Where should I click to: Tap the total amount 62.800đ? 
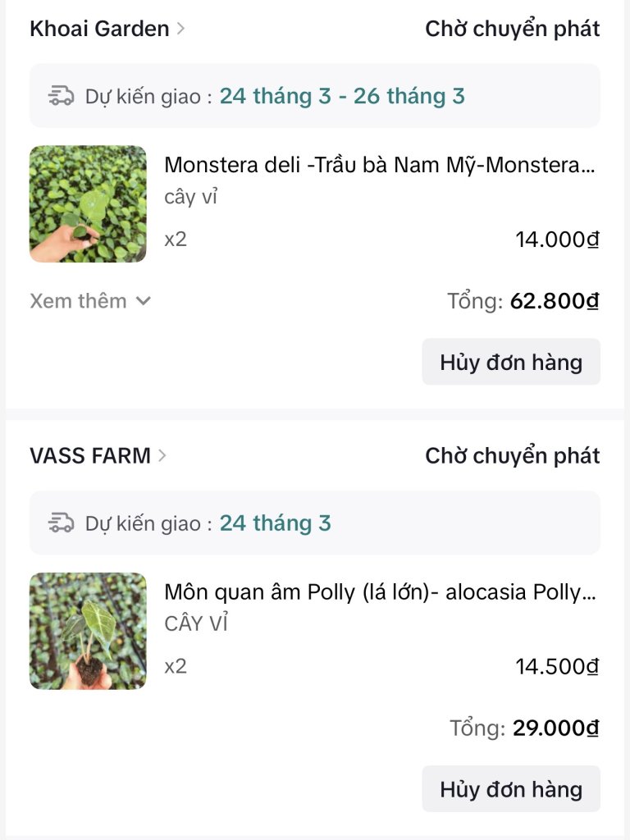pos(555,301)
